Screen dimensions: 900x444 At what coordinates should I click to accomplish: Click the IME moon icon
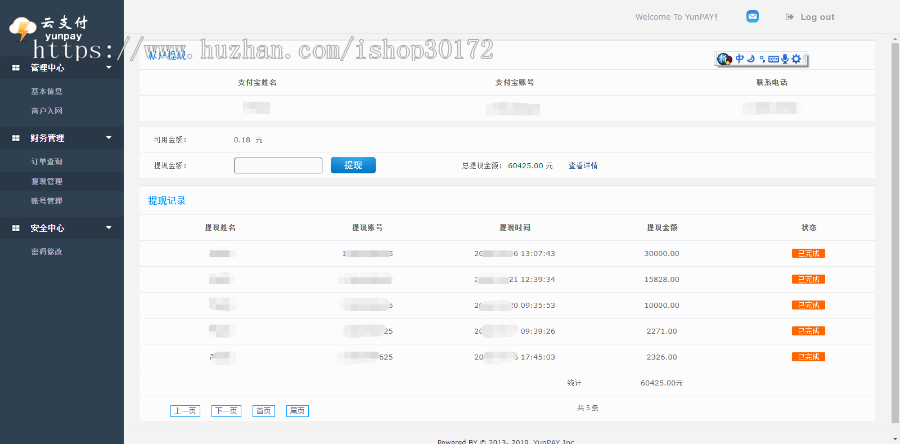751,59
